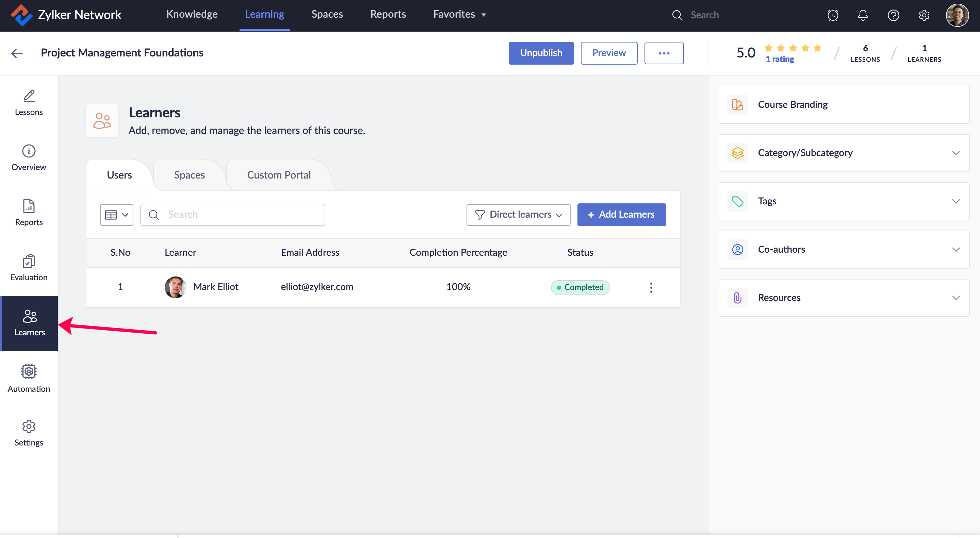Screen dimensions: 980x538
Task: Click the learners Search input field
Action: [x=244, y=215]
